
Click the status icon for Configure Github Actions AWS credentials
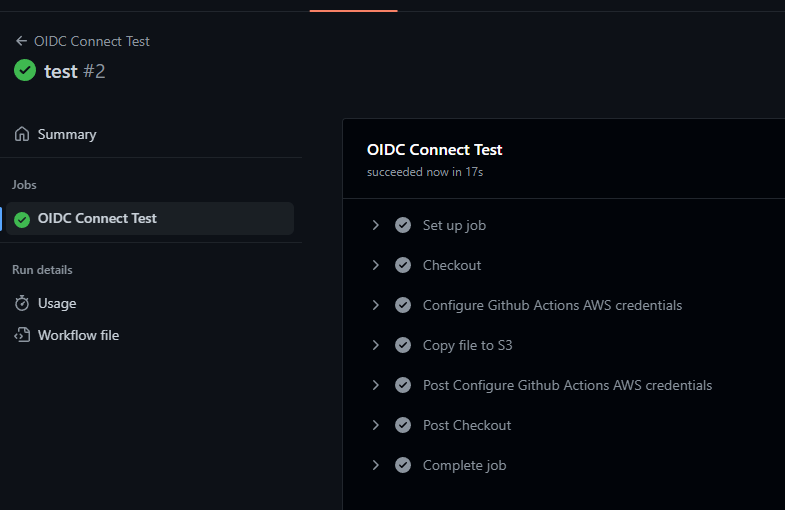pos(403,305)
